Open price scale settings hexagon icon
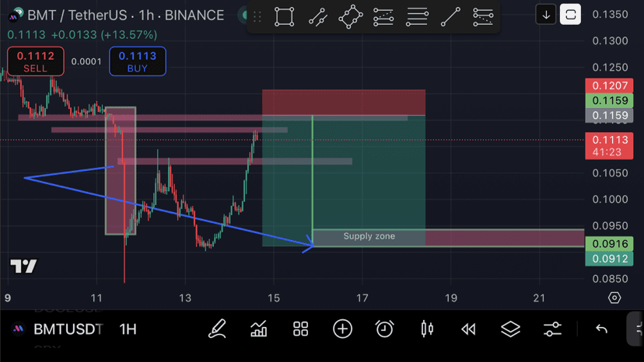Viewport: 644px width, 362px height. point(614,298)
